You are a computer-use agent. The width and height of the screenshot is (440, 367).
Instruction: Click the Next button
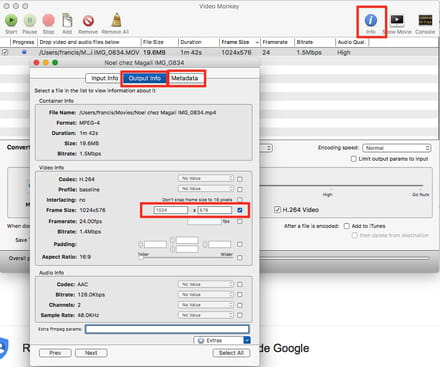[91, 353]
